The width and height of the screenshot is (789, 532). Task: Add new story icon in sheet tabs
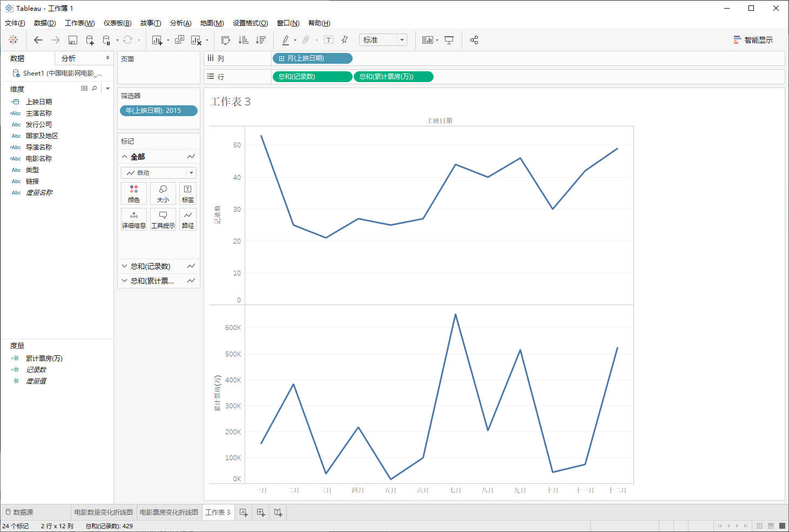pos(278,513)
